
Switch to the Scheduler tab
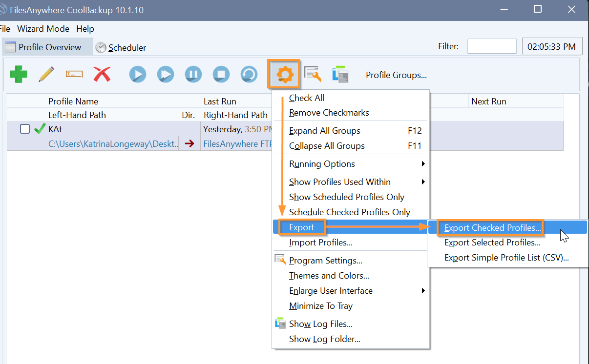pyautogui.click(x=121, y=47)
